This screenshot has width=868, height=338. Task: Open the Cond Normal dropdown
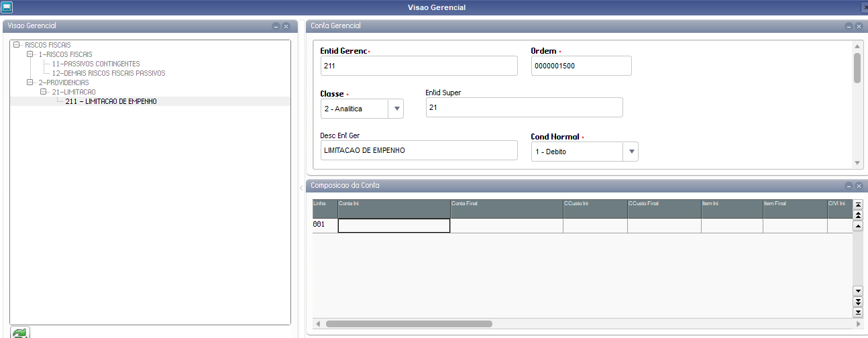[631, 152]
